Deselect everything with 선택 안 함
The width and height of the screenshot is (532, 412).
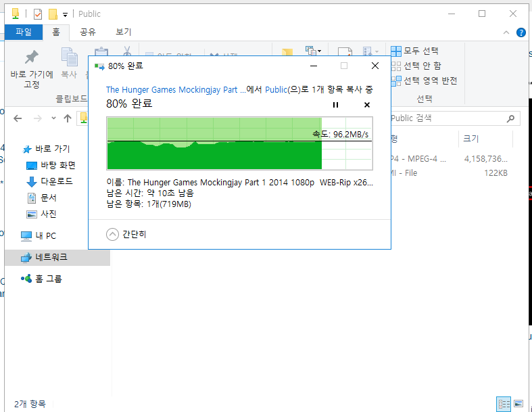[x=416, y=66]
